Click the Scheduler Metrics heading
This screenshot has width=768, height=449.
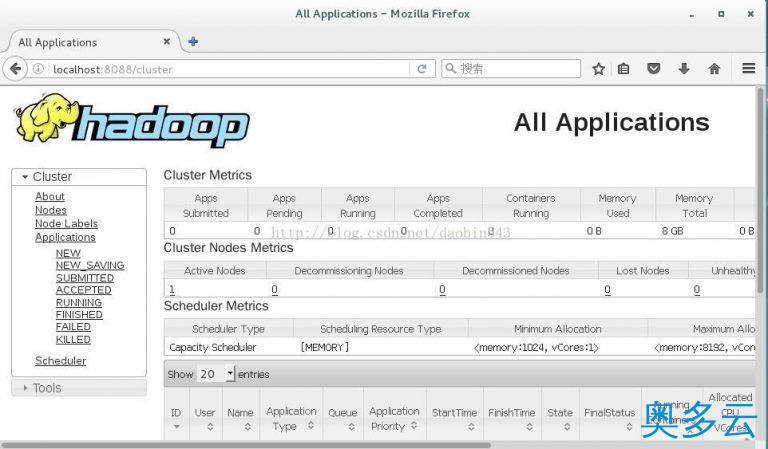click(216, 306)
